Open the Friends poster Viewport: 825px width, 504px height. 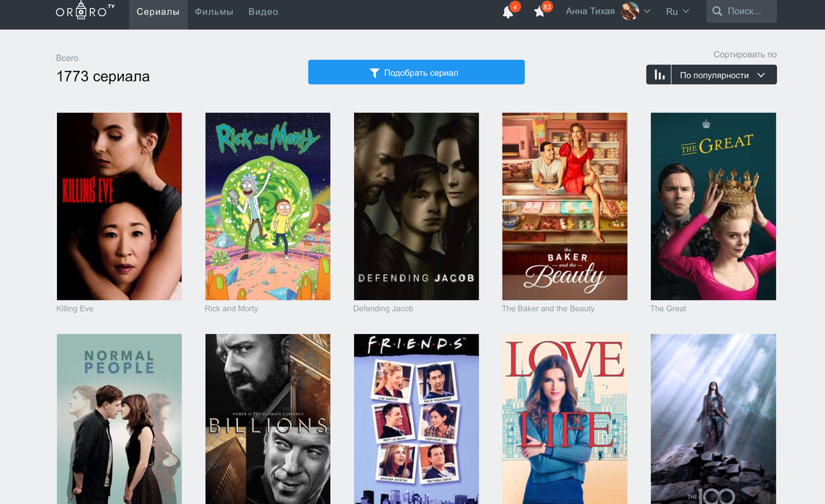tap(416, 419)
